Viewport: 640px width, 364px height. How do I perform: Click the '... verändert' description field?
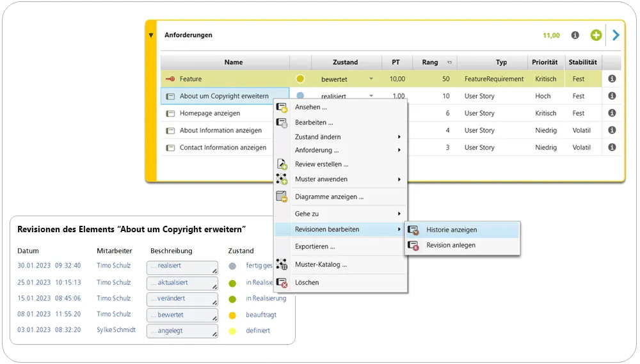coord(182,299)
